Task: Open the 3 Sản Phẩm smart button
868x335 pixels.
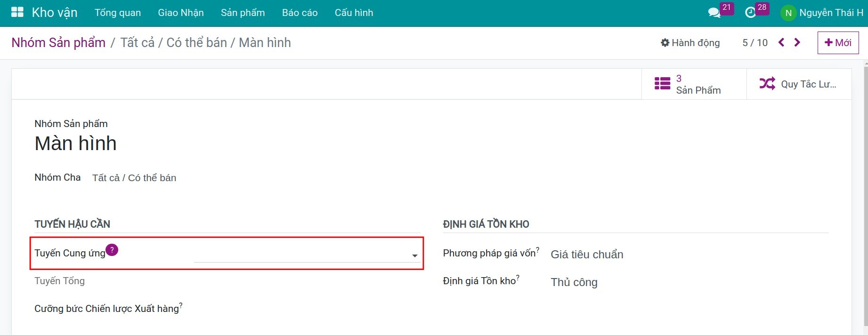Action: pyautogui.click(x=693, y=83)
